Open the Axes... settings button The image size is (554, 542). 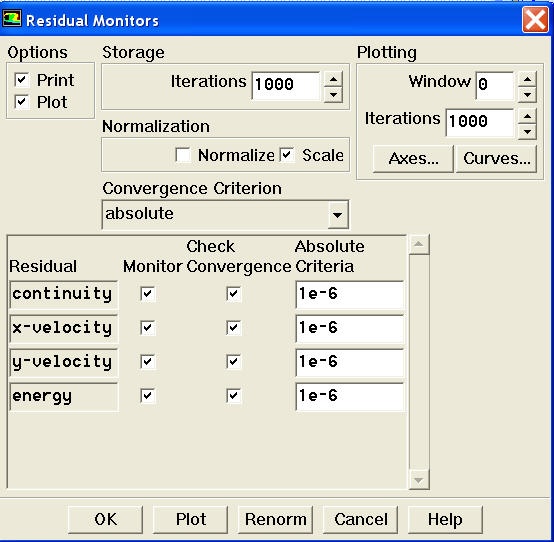pyautogui.click(x=413, y=159)
